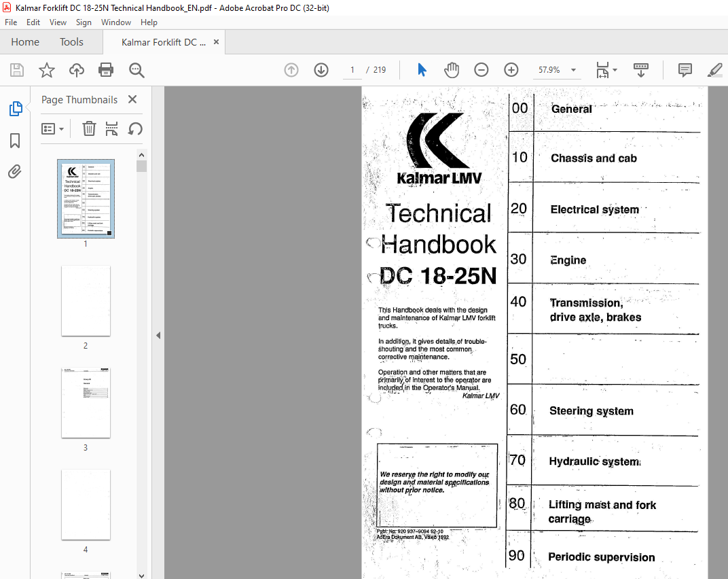
Task: Go to the next page arrow
Action: pos(321,70)
